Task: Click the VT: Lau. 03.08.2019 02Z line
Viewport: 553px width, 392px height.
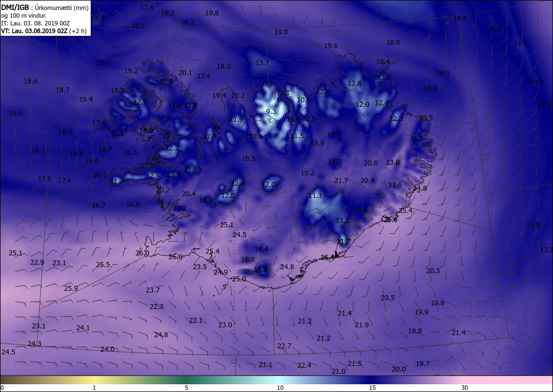Action: (x=34, y=31)
